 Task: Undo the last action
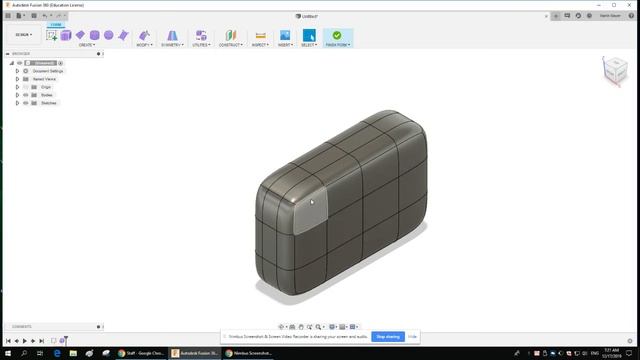click(x=44, y=16)
